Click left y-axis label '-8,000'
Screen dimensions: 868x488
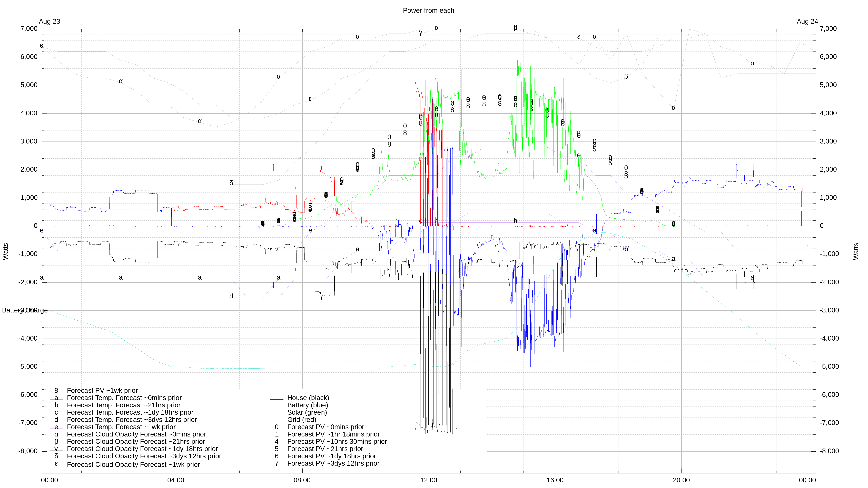point(28,451)
